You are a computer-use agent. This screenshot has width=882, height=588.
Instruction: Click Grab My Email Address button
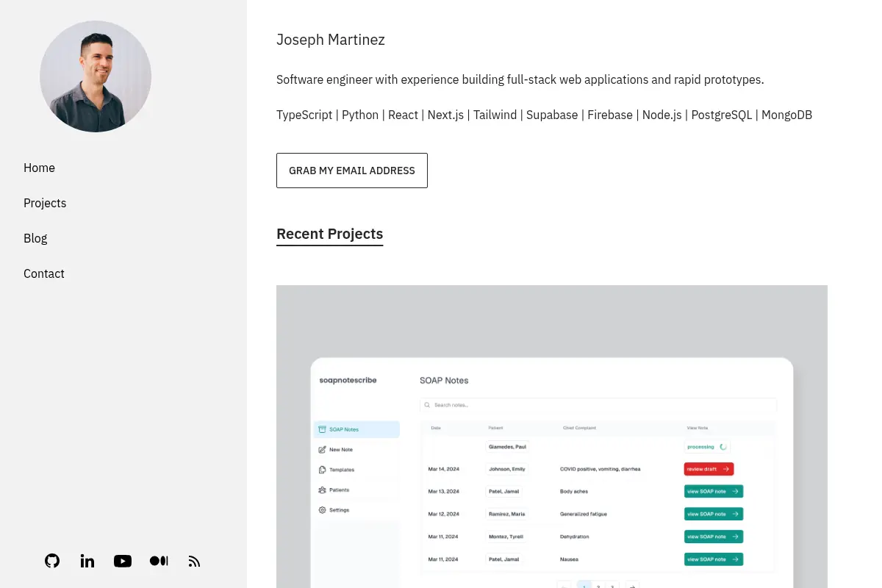[x=352, y=171]
